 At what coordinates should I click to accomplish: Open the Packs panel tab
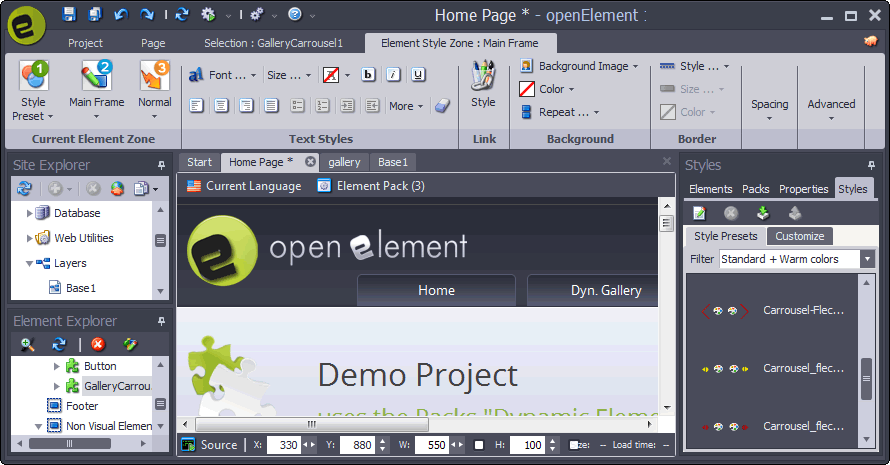point(755,189)
